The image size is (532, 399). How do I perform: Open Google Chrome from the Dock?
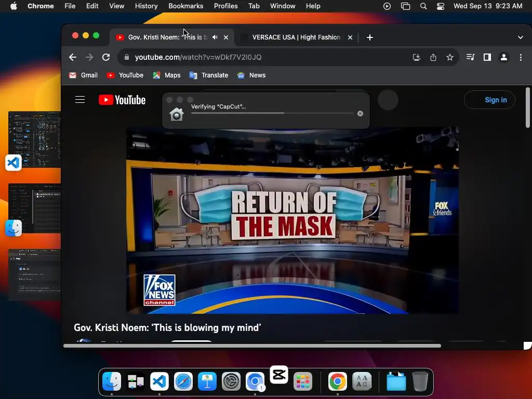[x=338, y=381]
